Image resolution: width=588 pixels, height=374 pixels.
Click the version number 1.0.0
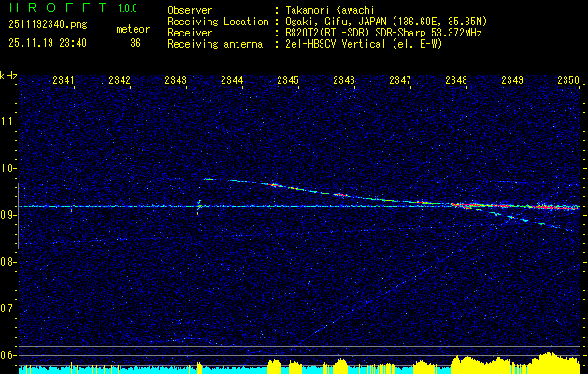coord(127,7)
